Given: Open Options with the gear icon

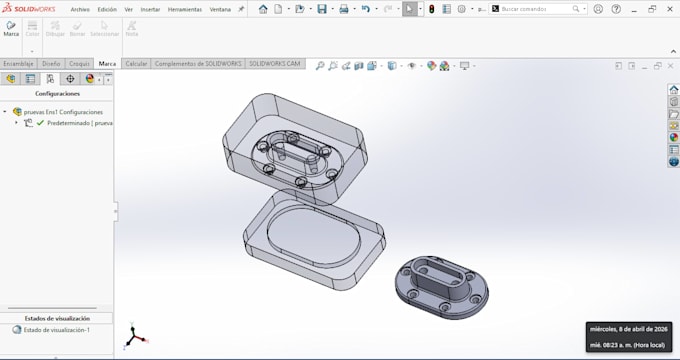Looking at the screenshot, I should (x=461, y=9).
